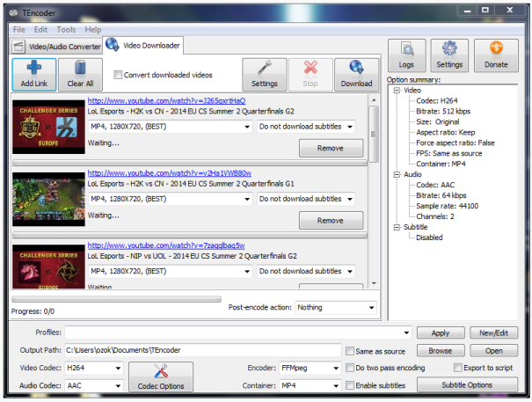Open format dropdown for H2K vs CN G2
532x402 pixels.
[170, 127]
